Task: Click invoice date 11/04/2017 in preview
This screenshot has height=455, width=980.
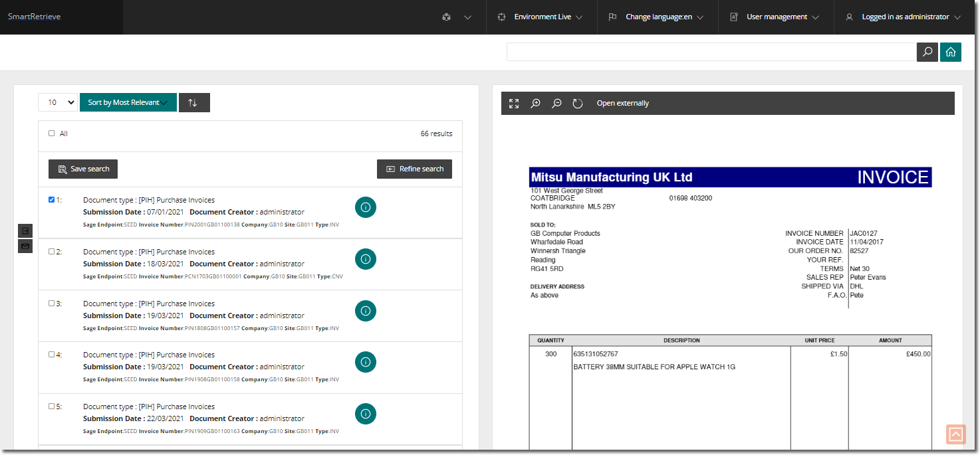Action: [867, 242]
